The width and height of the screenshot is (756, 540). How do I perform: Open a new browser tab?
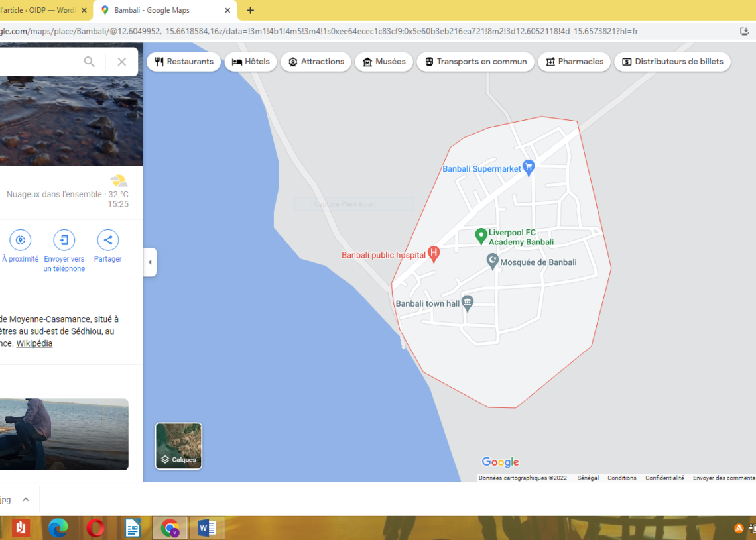(x=250, y=10)
